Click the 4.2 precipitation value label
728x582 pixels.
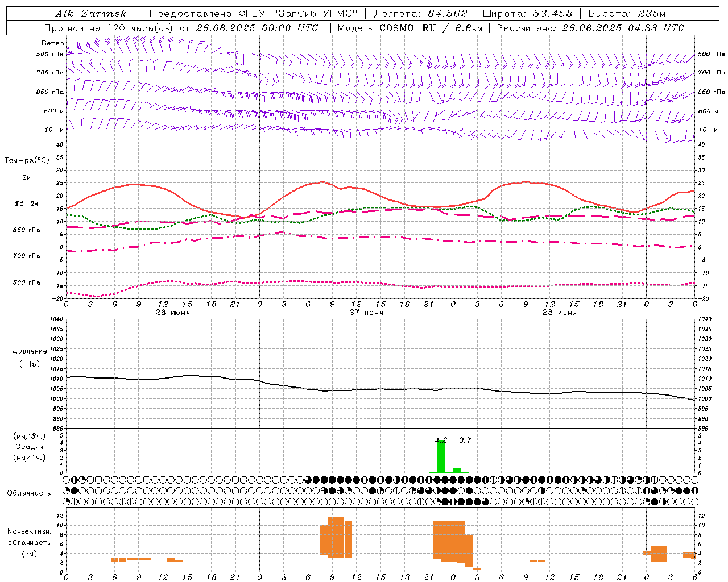click(441, 440)
